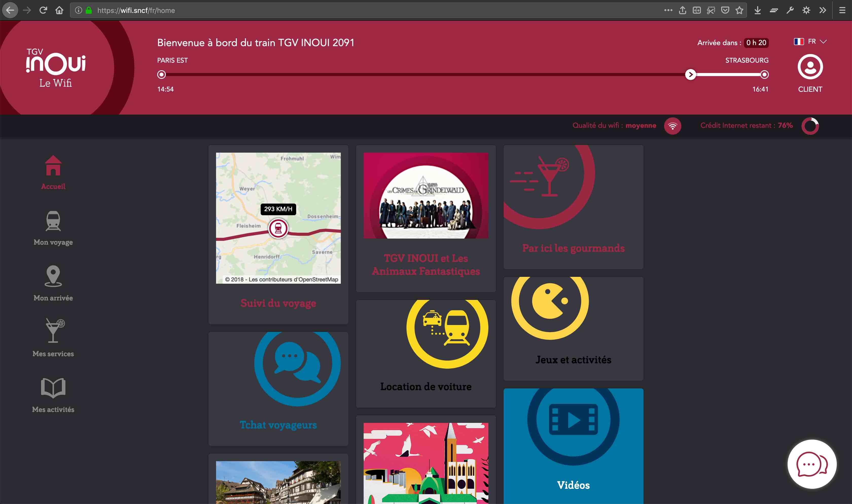Open Mes services in the sidebar
The width and height of the screenshot is (852, 504).
click(53, 338)
